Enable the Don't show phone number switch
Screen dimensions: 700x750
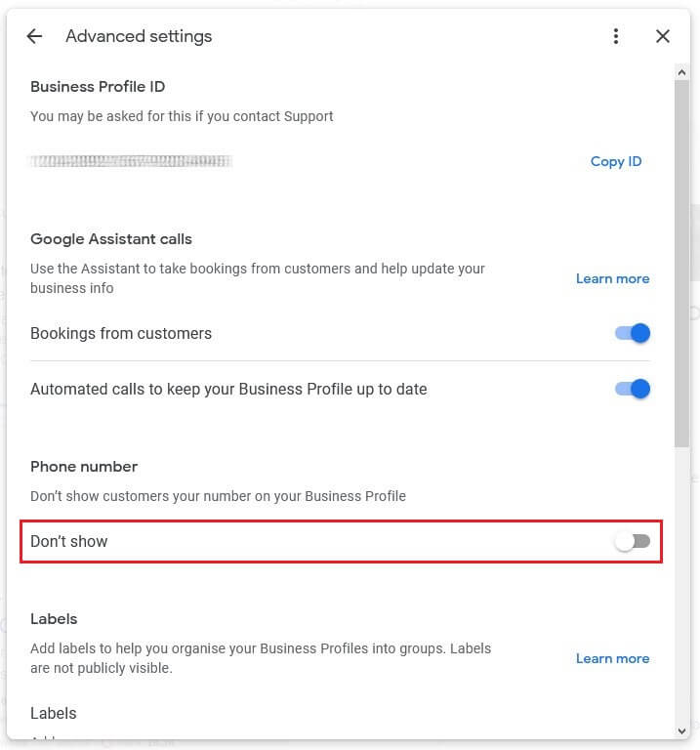tap(632, 541)
